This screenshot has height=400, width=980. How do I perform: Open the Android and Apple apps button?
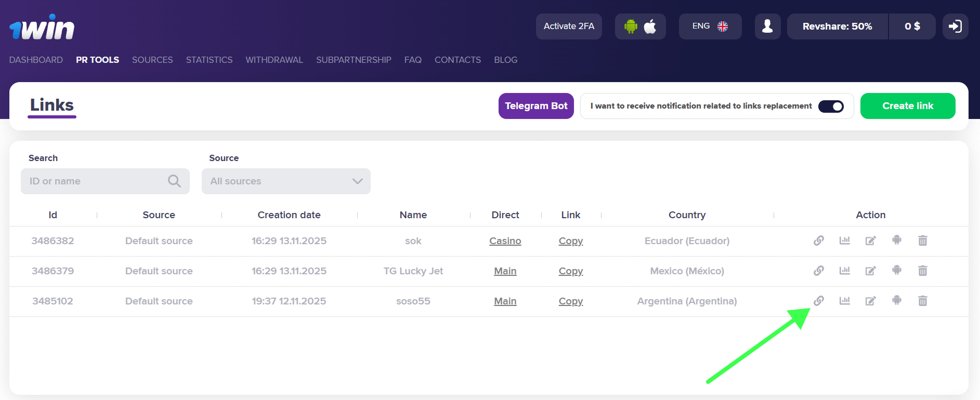640,26
